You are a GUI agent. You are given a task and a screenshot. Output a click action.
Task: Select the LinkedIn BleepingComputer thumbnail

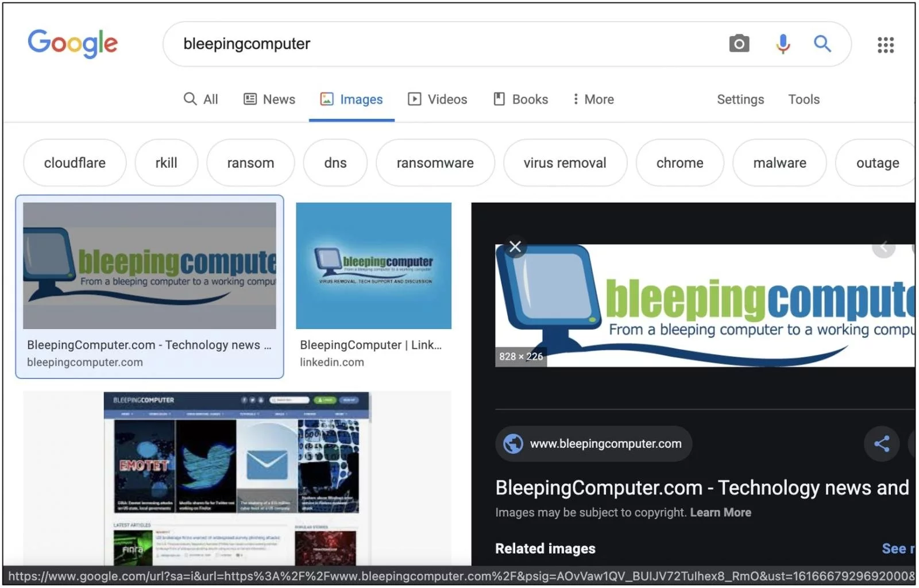[x=374, y=266]
